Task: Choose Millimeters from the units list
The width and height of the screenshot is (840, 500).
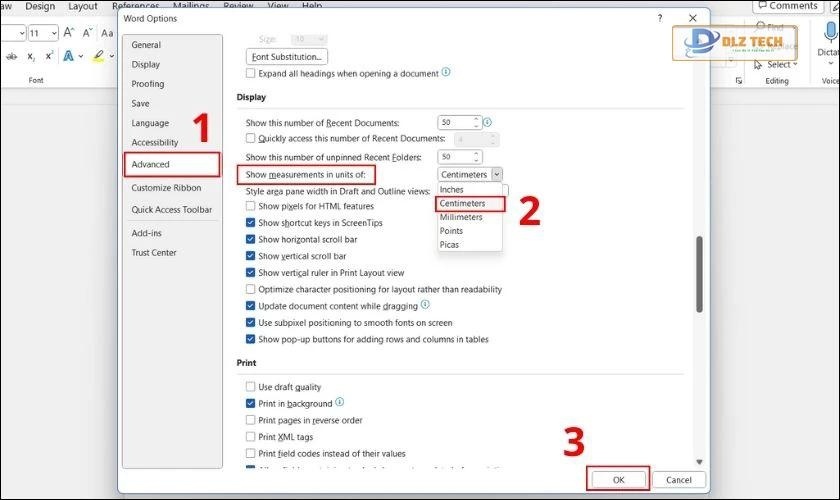Action: [x=461, y=217]
